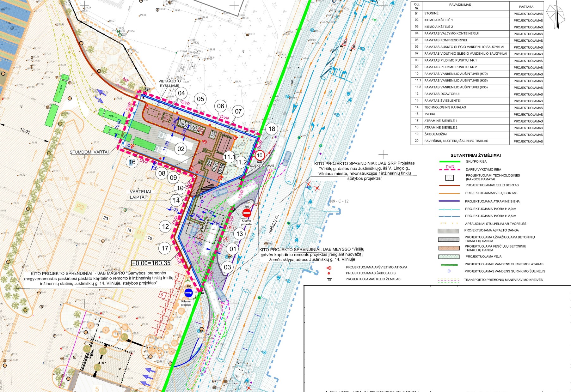Screen dimensions: 571x392
Task: Select the ±0.00=160.35 elevation box
Action: 151,263
